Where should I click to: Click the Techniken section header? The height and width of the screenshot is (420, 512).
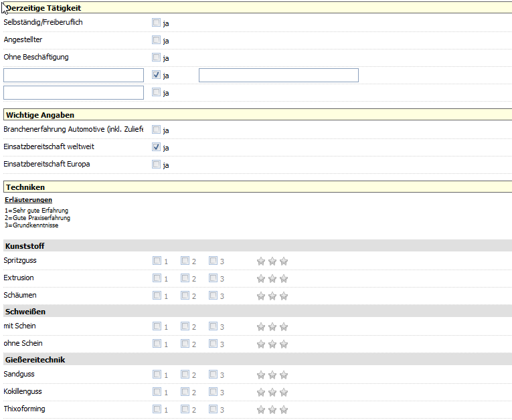click(258, 187)
